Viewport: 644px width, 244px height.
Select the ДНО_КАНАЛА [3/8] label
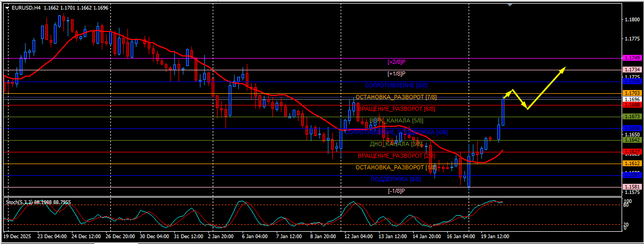[396, 144]
